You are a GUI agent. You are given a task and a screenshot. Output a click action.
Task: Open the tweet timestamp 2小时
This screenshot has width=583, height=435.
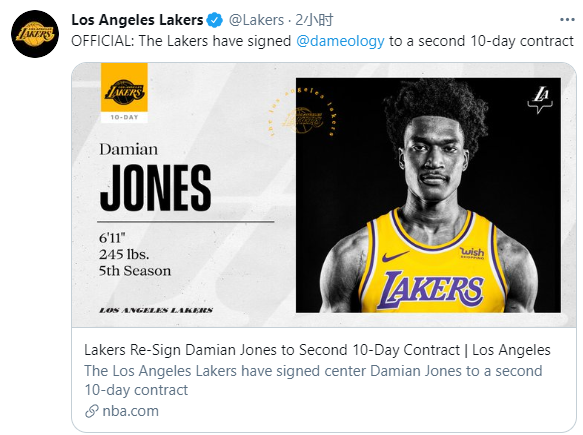click(314, 20)
